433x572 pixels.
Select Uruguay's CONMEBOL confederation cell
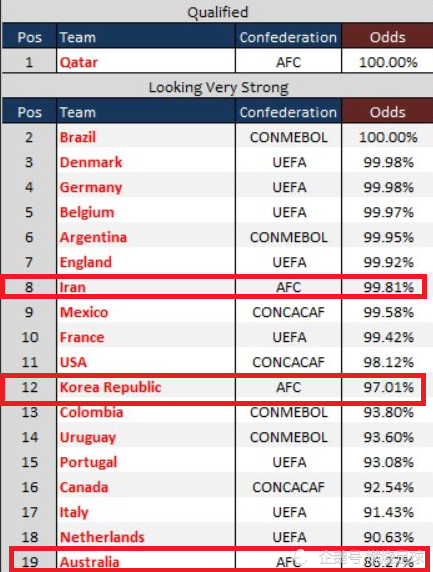coord(288,437)
